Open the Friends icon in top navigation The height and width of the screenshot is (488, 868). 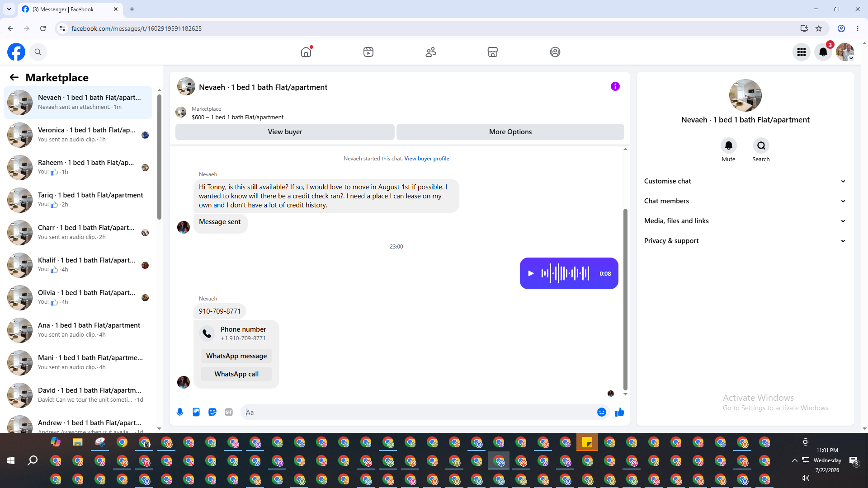click(x=431, y=52)
